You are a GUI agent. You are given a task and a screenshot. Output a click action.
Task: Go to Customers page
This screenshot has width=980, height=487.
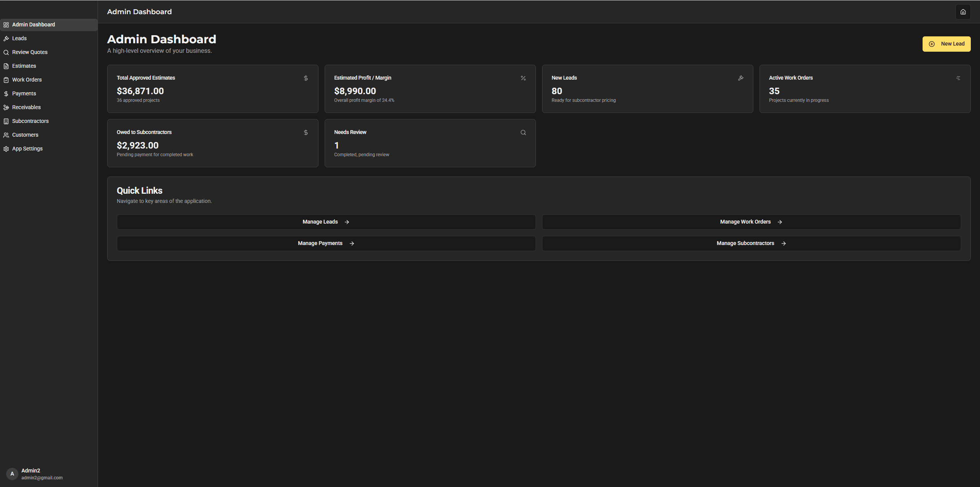point(49,135)
